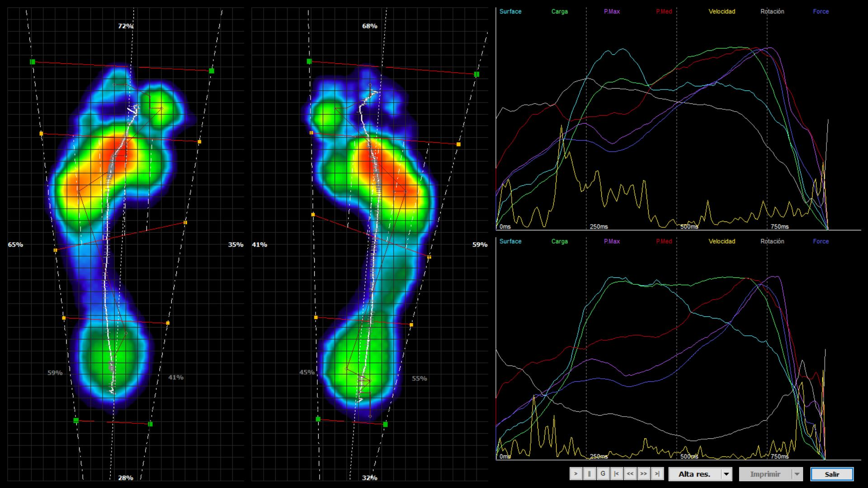
Task: Step backward with the << button
Action: [630, 474]
